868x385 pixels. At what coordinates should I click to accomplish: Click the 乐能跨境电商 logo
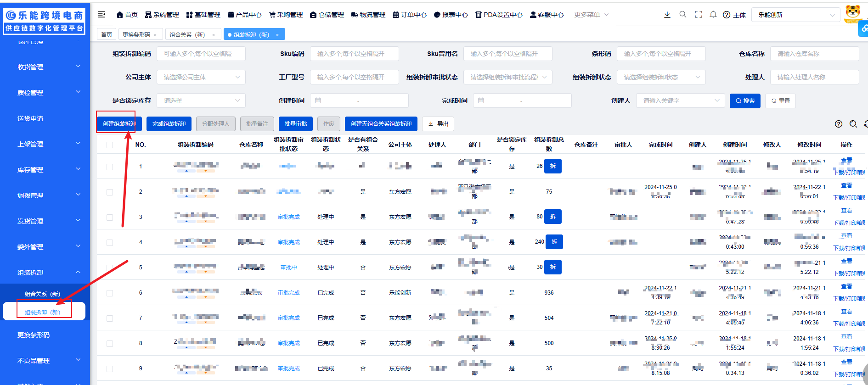(45, 21)
